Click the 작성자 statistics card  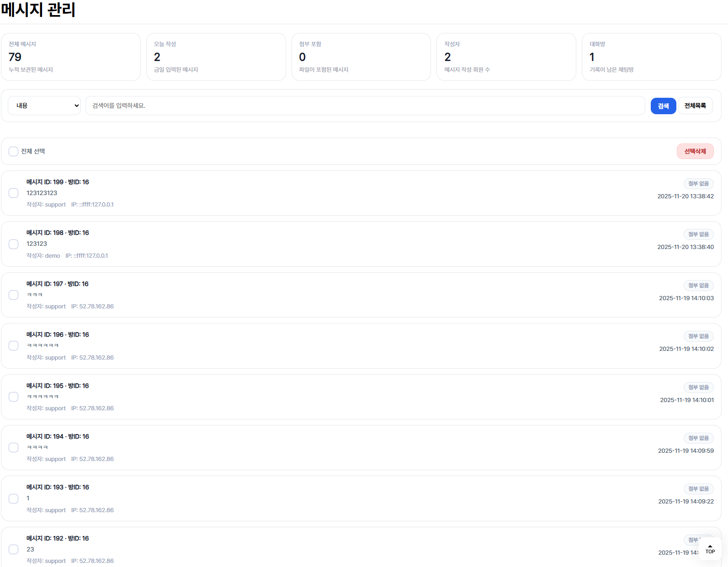(x=506, y=57)
